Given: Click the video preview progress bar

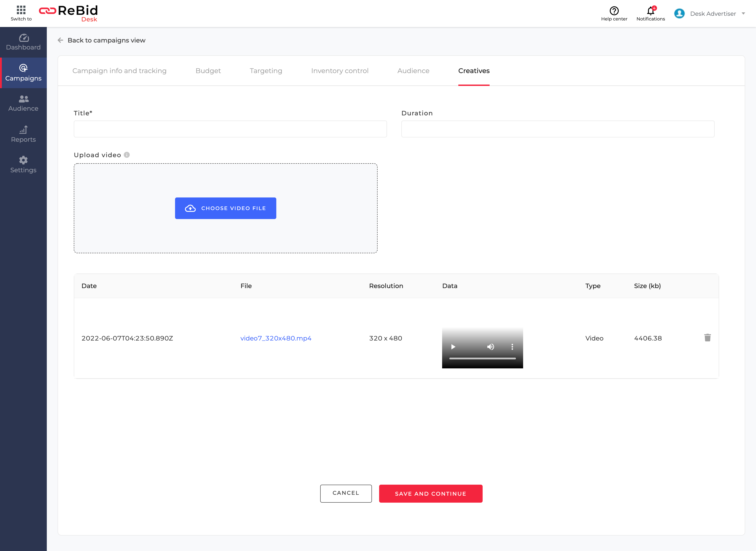Looking at the screenshot, I should coord(482,358).
